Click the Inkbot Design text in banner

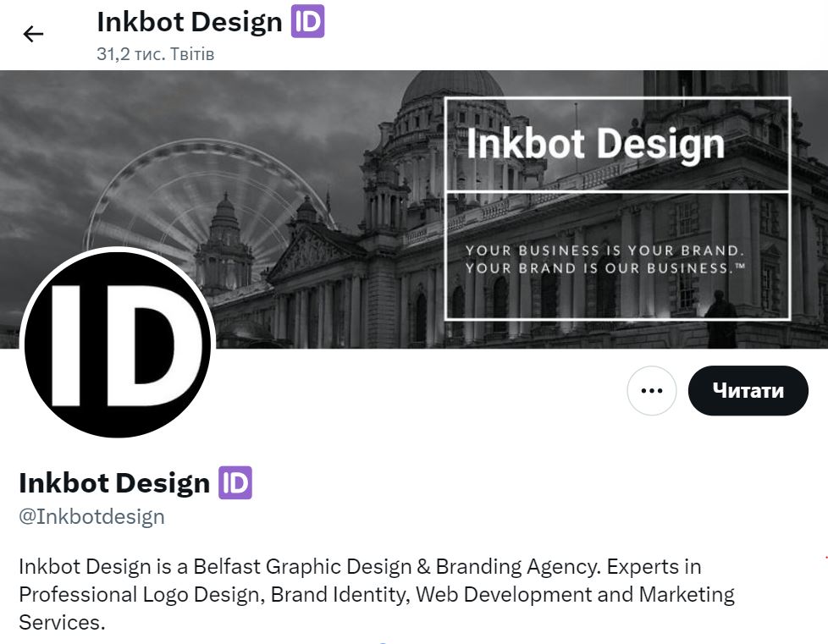pyautogui.click(x=596, y=144)
